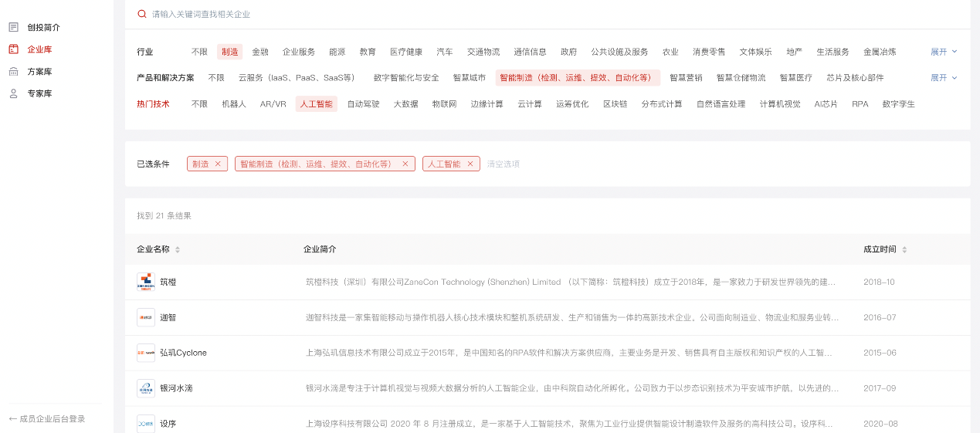Focus the company keyword search field
Screen dimensions: 980x433
tap(463, 14)
